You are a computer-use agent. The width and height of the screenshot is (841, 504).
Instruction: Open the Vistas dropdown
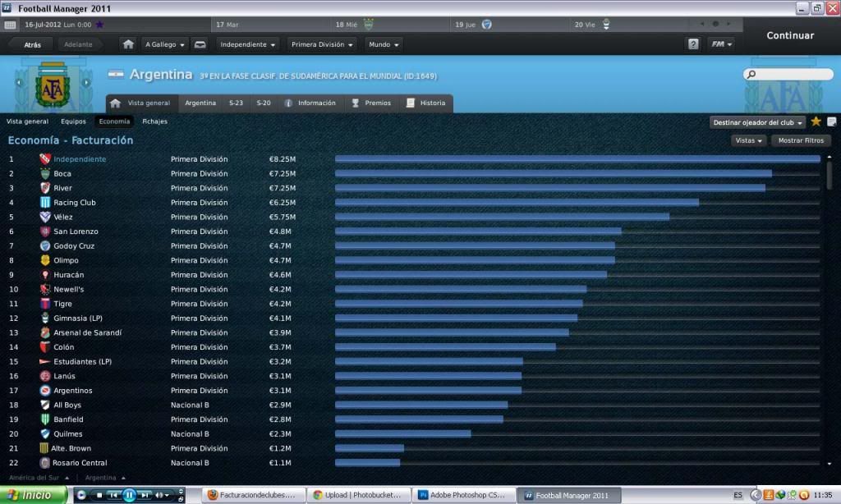pyautogui.click(x=748, y=140)
